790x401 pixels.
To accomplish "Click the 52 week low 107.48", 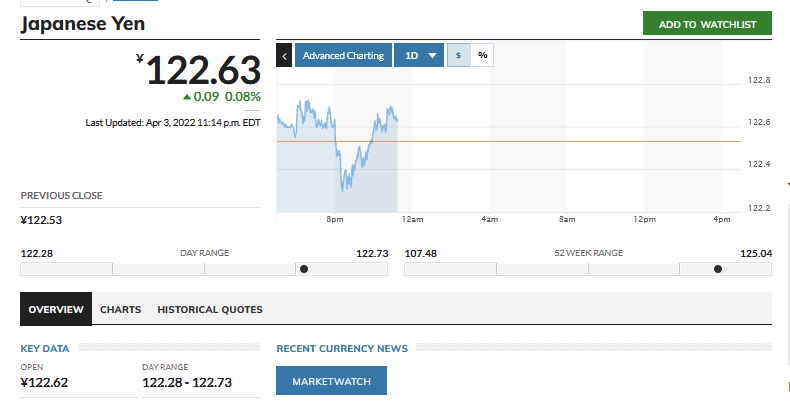I will coord(421,253).
